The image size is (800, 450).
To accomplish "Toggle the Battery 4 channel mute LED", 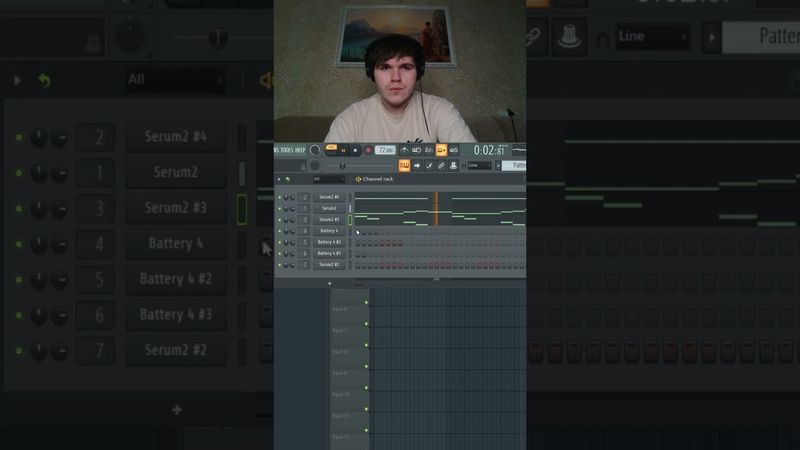I will (280, 231).
